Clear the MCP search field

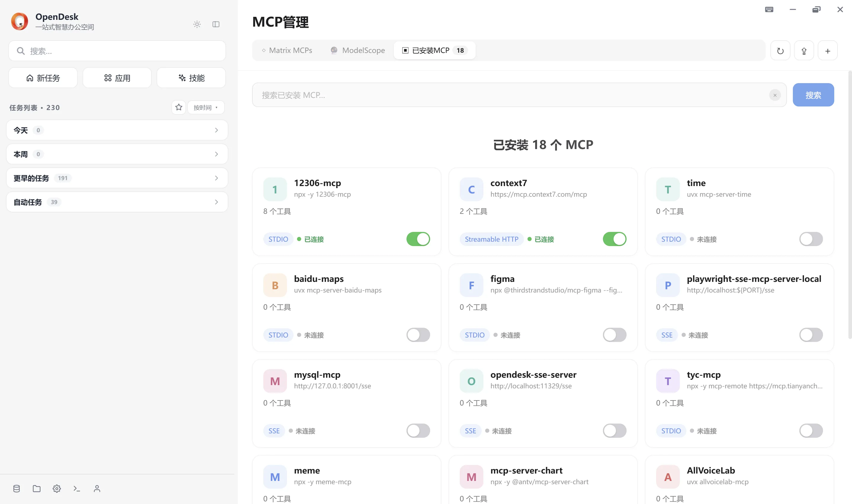(x=775, y=95)
